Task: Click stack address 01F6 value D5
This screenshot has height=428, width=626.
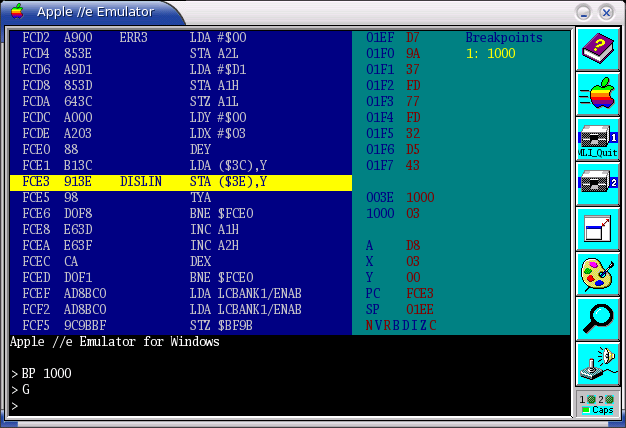Action: tap(393, 149)
